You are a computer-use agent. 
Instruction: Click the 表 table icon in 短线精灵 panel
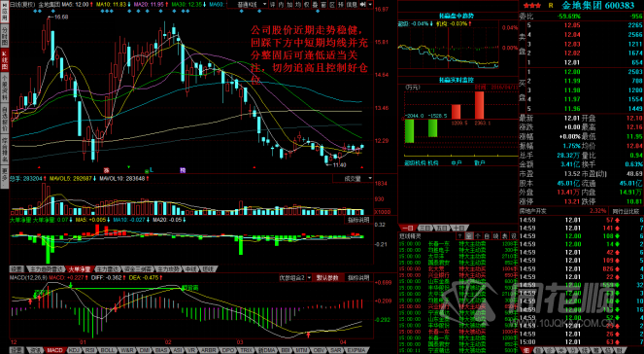tap(505, 236)
